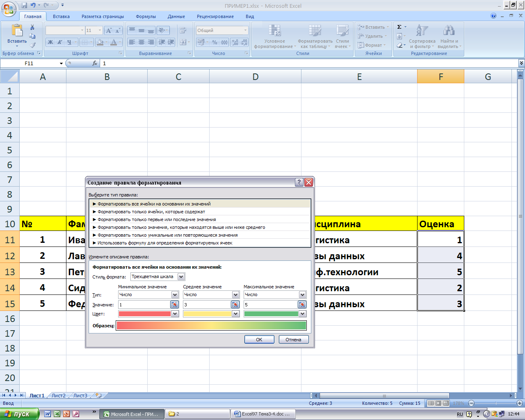Click the align text left icon
The width and height of the screenshot is (525, 420).
pos(132,42)
